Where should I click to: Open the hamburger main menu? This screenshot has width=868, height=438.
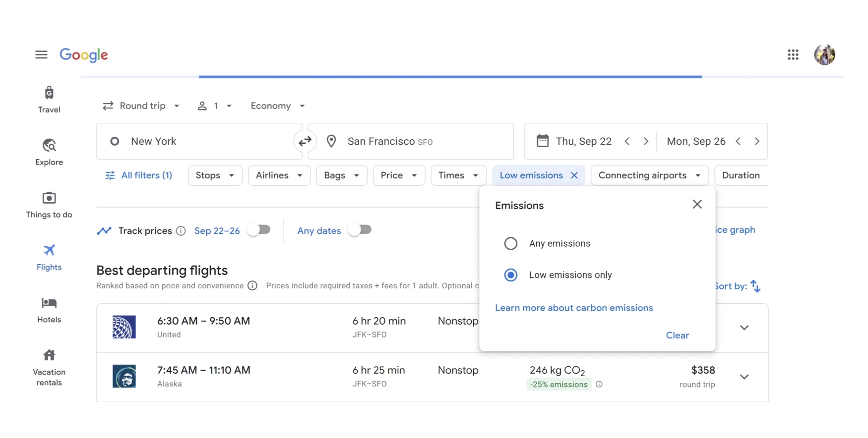(x=41, y=55)
